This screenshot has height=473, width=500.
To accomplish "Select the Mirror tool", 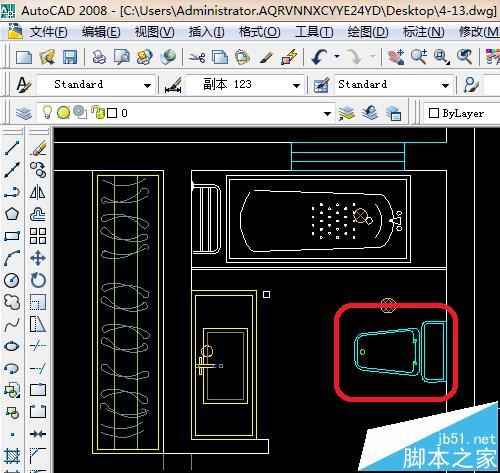I will (x=38, y=192).
